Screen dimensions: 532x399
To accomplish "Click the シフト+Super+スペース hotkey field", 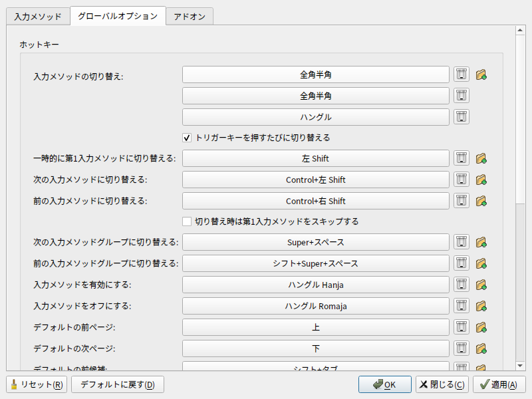I will (x=316, y=263).
